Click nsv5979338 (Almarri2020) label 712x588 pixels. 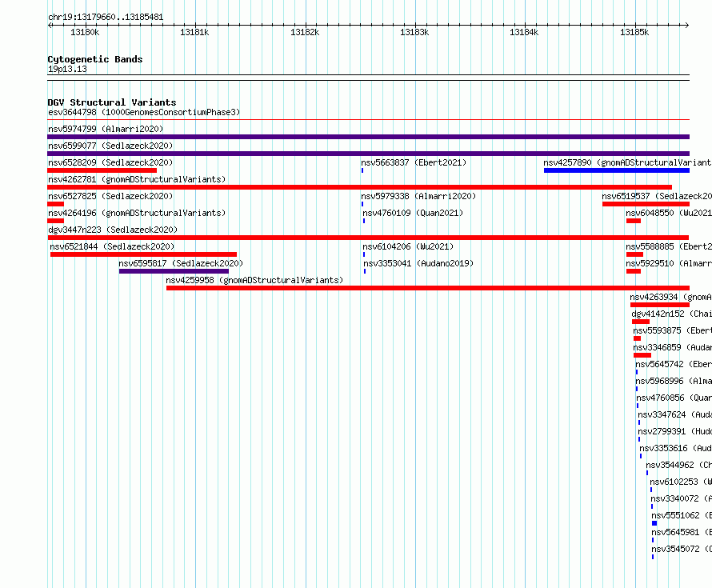pyautogui.click(x=418, y=196)
